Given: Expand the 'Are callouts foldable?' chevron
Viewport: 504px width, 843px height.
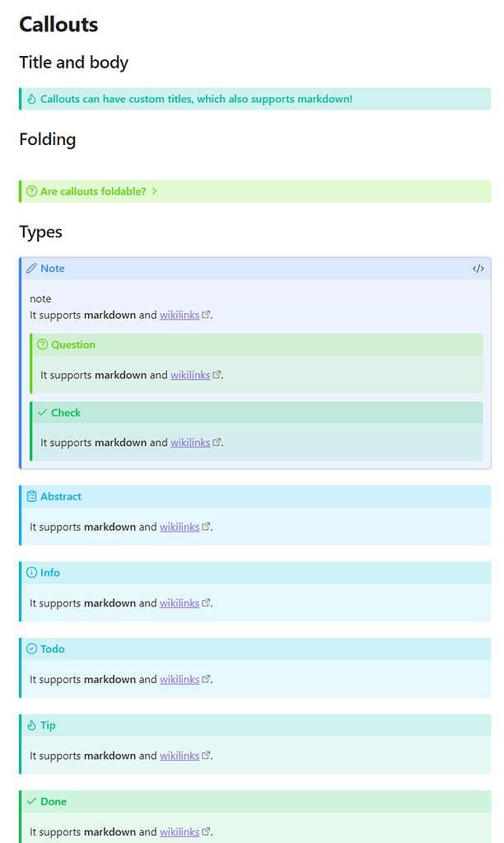Looking at the screenshot, I should 155,191.
